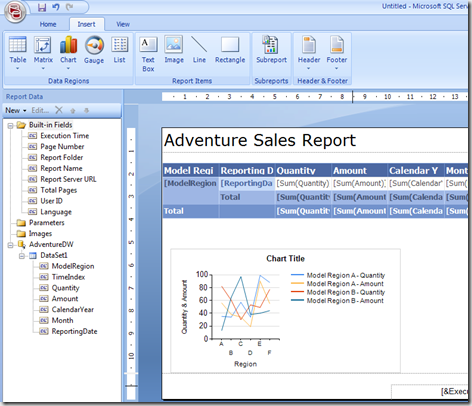
Task: Click the move up arrow in Report Data toolbar
Action: pos(73,110)
